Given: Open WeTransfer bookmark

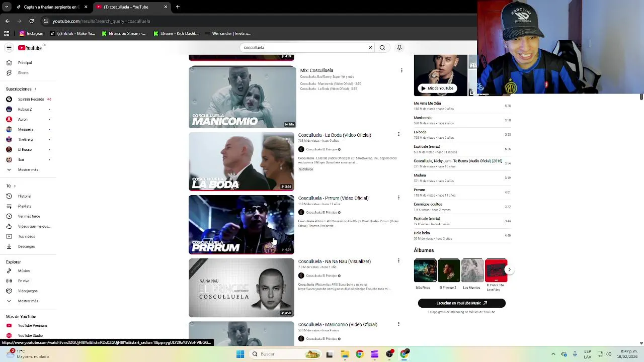Looking at the screenshot, I should [227, 34].
